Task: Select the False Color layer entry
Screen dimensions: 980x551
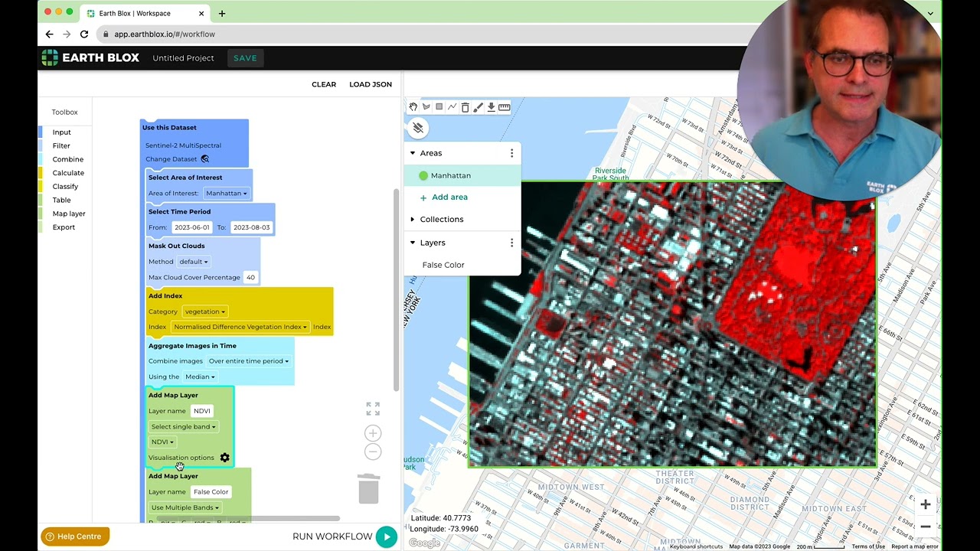Action: click(x=443, y=265)
